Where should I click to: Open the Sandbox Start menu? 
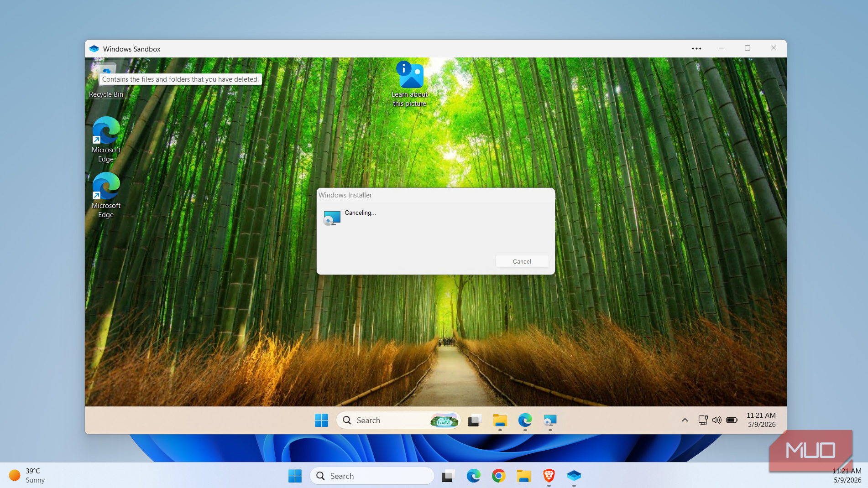pos(321,420)
